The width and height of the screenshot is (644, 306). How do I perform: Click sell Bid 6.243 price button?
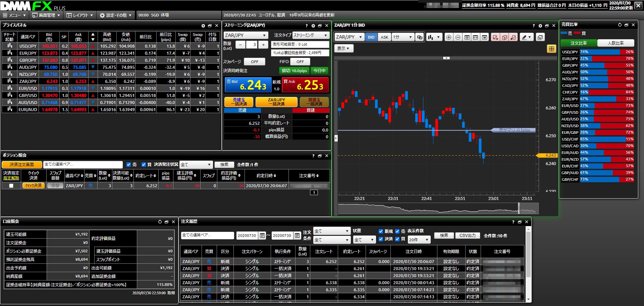click(x=248, y=85)
